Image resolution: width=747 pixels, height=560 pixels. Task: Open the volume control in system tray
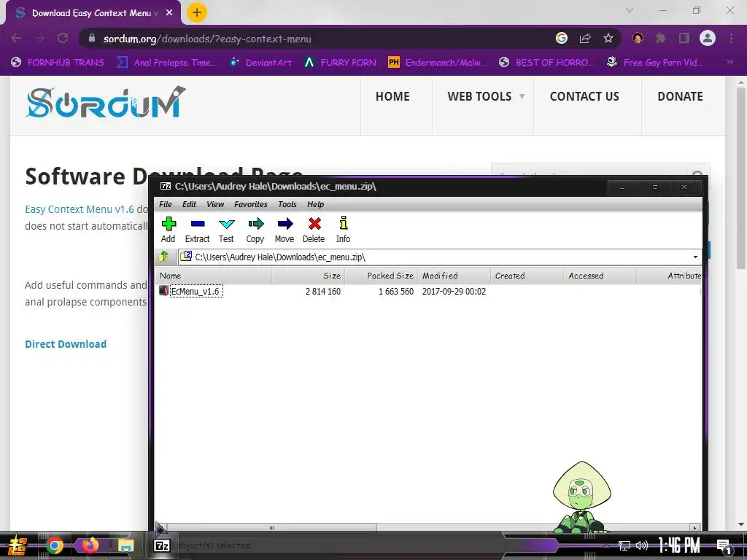coord(642,545)
